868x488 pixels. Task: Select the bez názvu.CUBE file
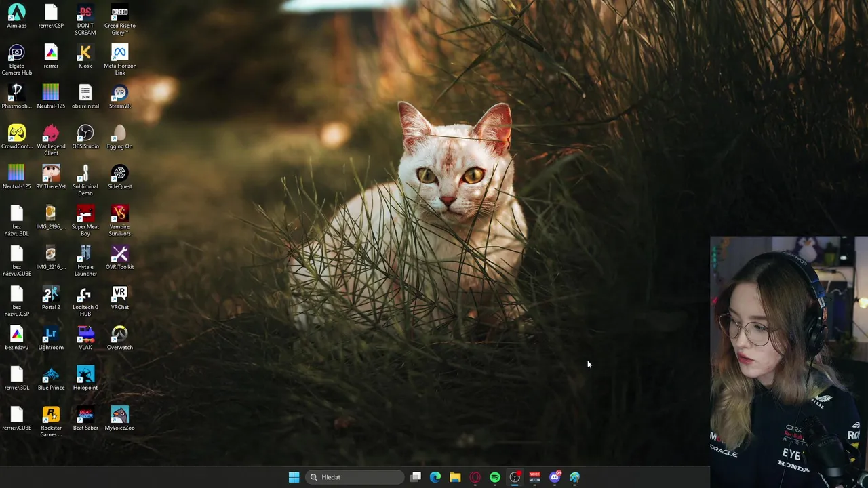[17, 261]
